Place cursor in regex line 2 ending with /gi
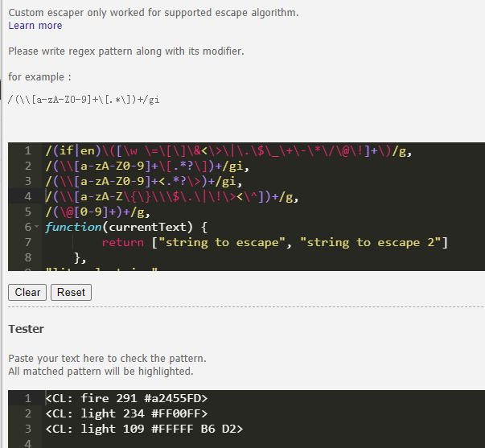The image size is (485, 448). pyautogui.click(x=147, y=166)
